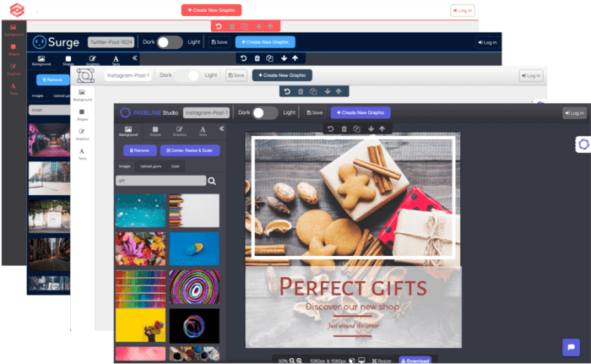Click duplicate icon in Pixelixe Studio toolbar

tap(356, 129)
